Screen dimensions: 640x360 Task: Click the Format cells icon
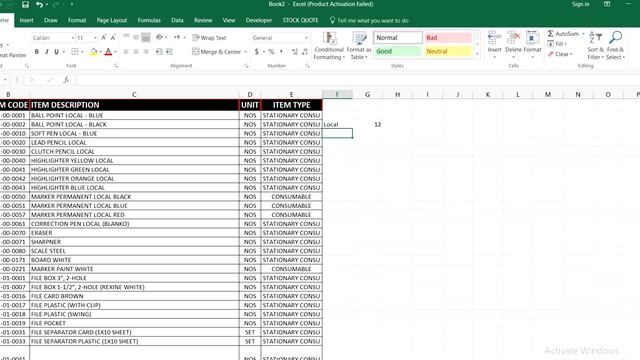[532, 38]
